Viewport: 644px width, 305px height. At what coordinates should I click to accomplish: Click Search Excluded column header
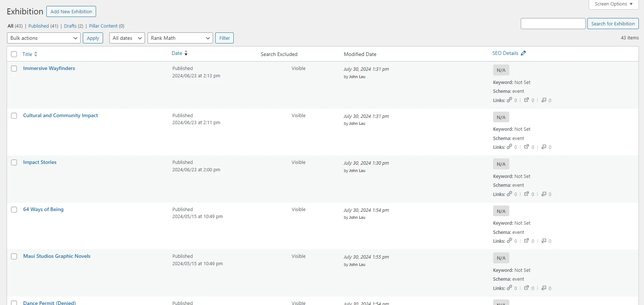[x=279, y=54]
